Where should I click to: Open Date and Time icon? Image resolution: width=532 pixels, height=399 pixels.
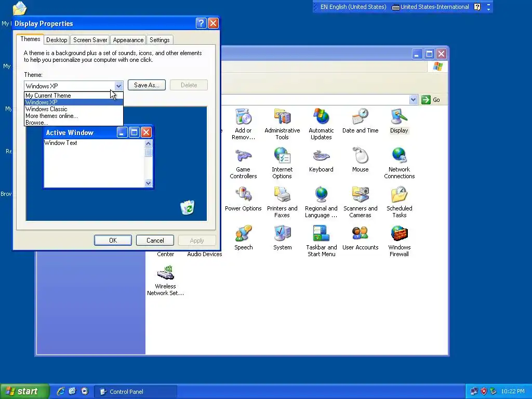(360, 121)
